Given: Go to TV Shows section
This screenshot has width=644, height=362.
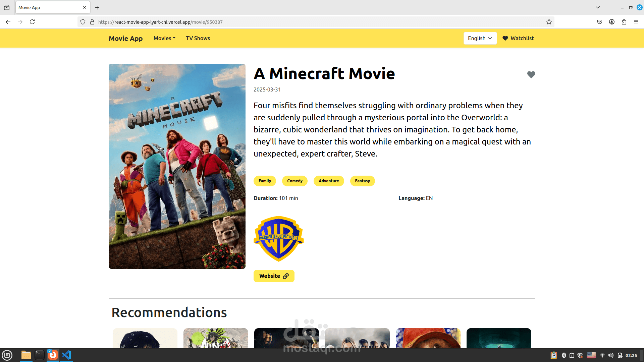Looking at the screenshot, I should pos(198,38).
